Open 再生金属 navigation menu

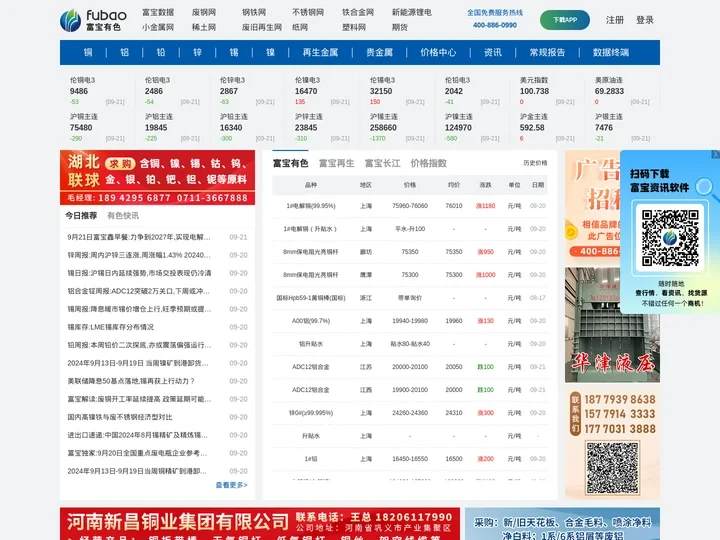click(x=321, y=52)
